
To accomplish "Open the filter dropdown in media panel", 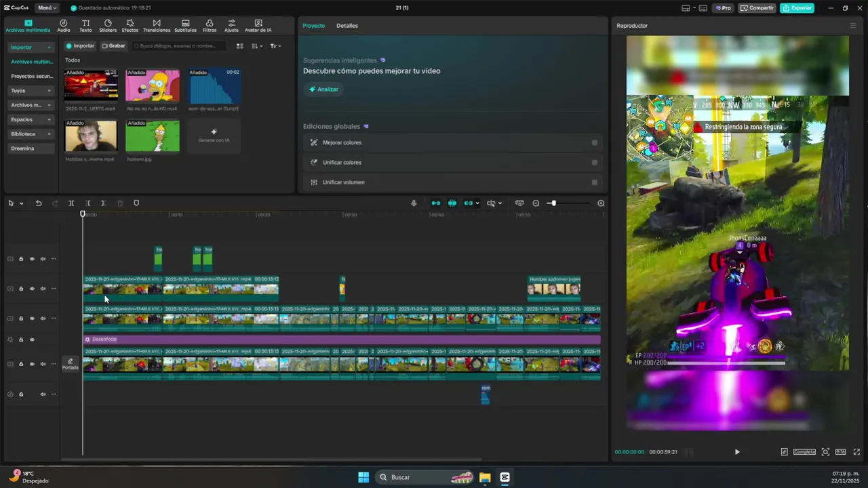I will click(275, 46).
